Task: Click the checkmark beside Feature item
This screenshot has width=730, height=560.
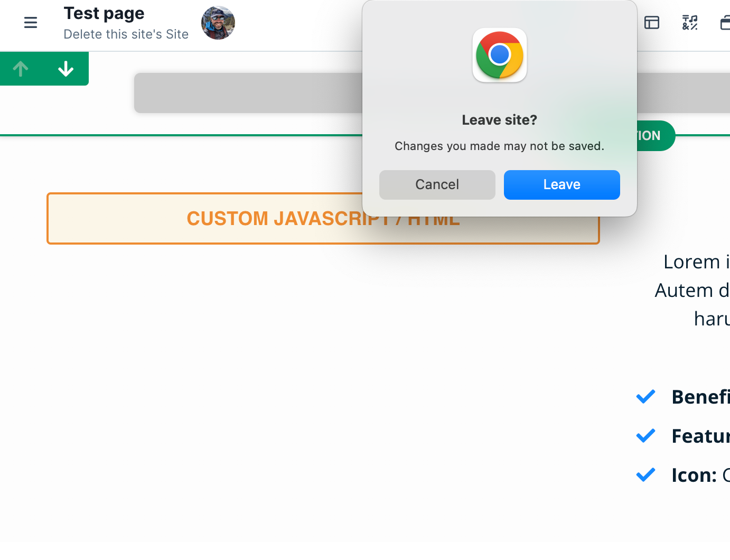Action: pos(645,436)
